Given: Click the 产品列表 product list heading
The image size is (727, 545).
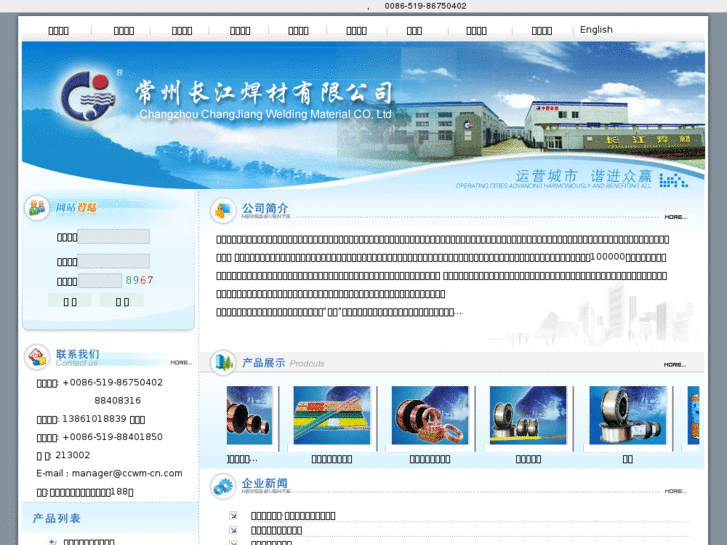Looking at the screenshot, I should (57, 518).
